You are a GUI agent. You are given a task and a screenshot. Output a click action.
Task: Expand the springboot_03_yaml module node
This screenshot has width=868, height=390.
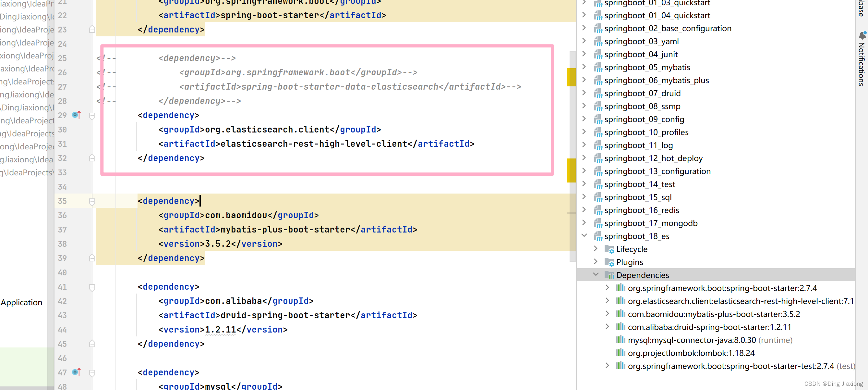(584, 41)
